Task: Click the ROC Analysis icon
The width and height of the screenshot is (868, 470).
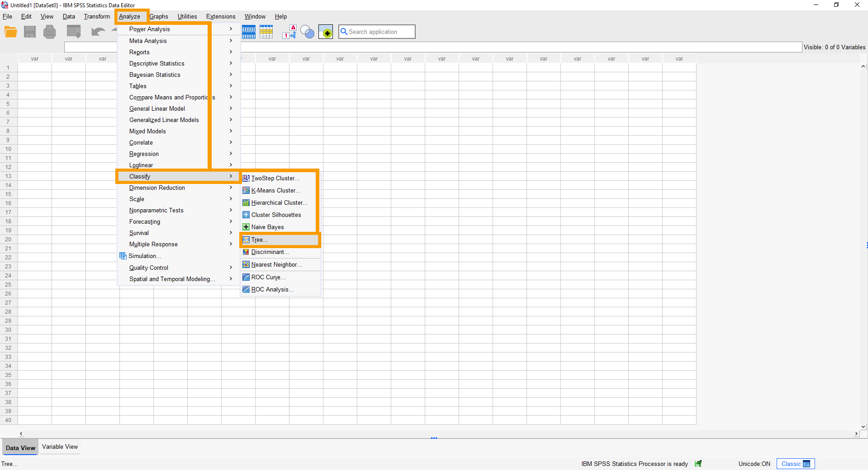Action: tap(246, 289)
